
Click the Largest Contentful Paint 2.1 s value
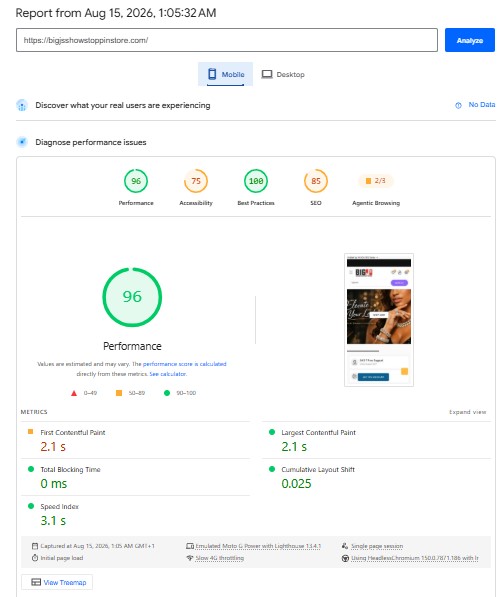pyautogui.click(x=294, y=446)
